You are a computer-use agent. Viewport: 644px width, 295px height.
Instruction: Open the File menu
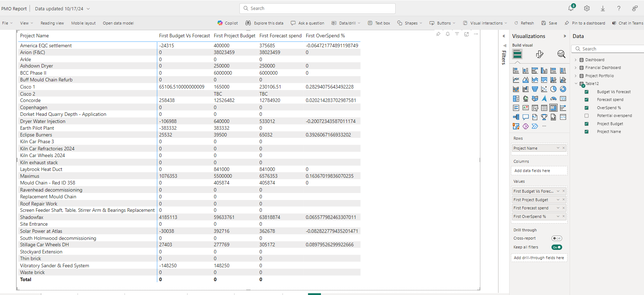pos(7,23)
